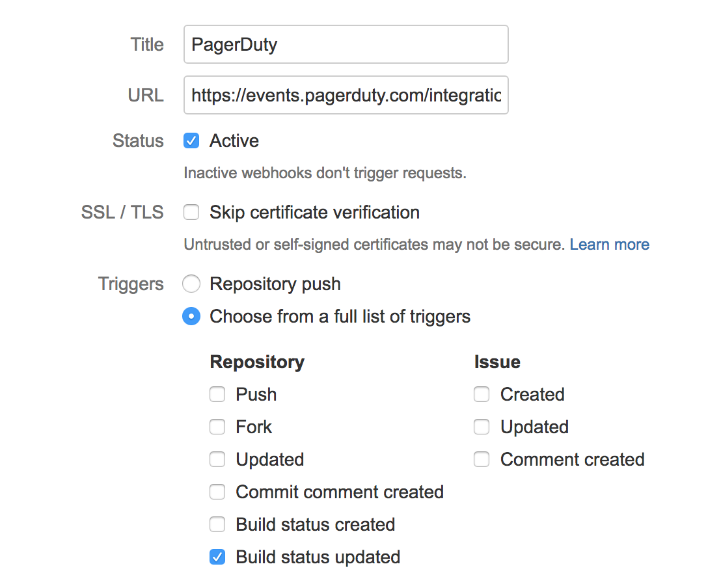The width and height of the screenshot is (721, 588).
Task: Check the Build status created checkbox
Action: click(217, 524)
